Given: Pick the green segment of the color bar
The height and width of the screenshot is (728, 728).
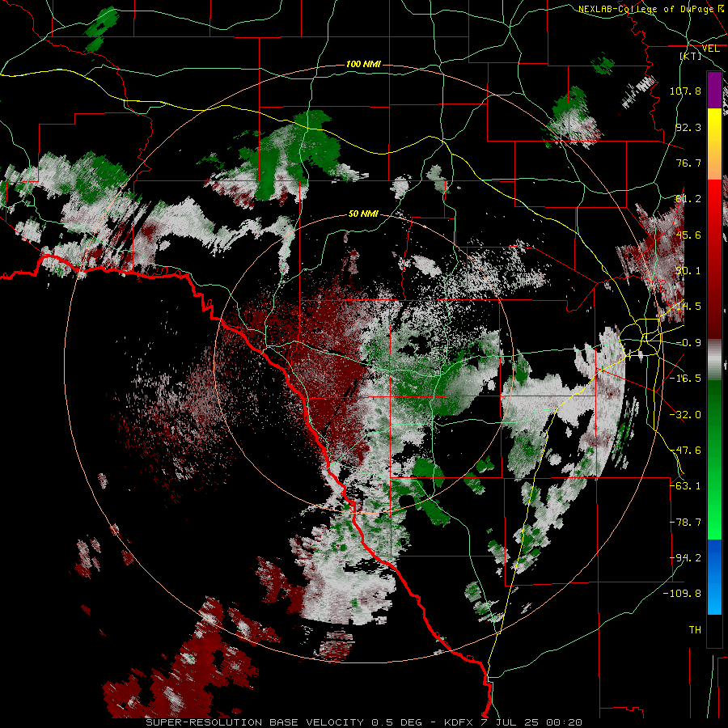Looking at the screenshot, I should (714, 459).
